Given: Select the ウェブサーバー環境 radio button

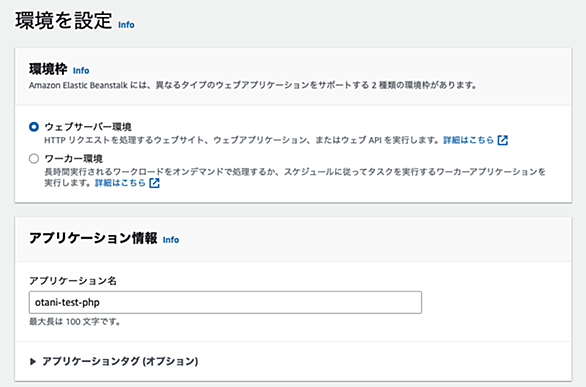Looking at the screenshot, I should point(34,127).
